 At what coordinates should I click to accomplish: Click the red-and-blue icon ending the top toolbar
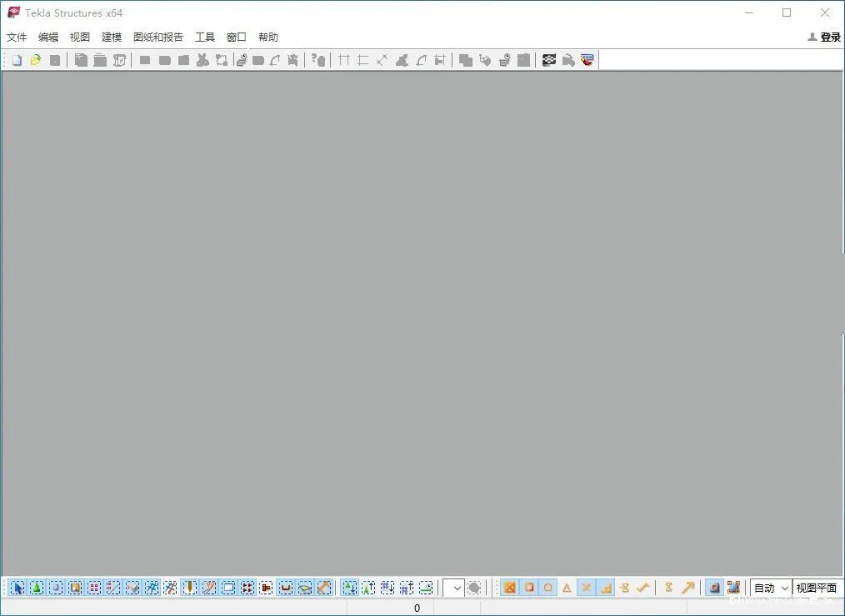(x=587, y=60)
